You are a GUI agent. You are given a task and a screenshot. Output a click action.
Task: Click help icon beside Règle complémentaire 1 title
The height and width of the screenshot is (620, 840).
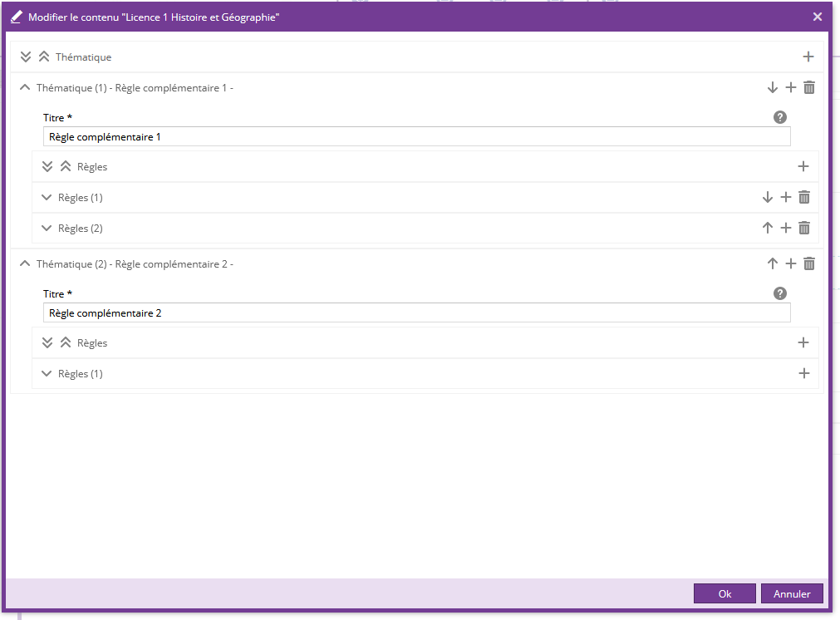(779, 117)
